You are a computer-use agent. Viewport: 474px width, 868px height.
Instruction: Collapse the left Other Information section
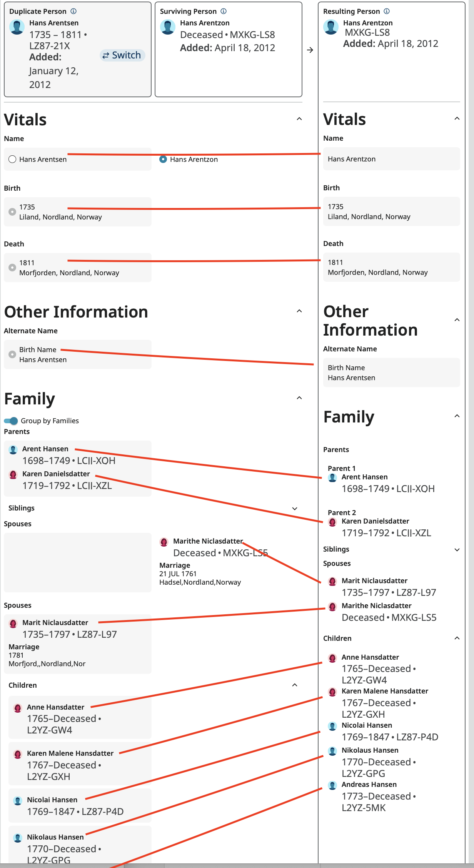click(299, 311)
